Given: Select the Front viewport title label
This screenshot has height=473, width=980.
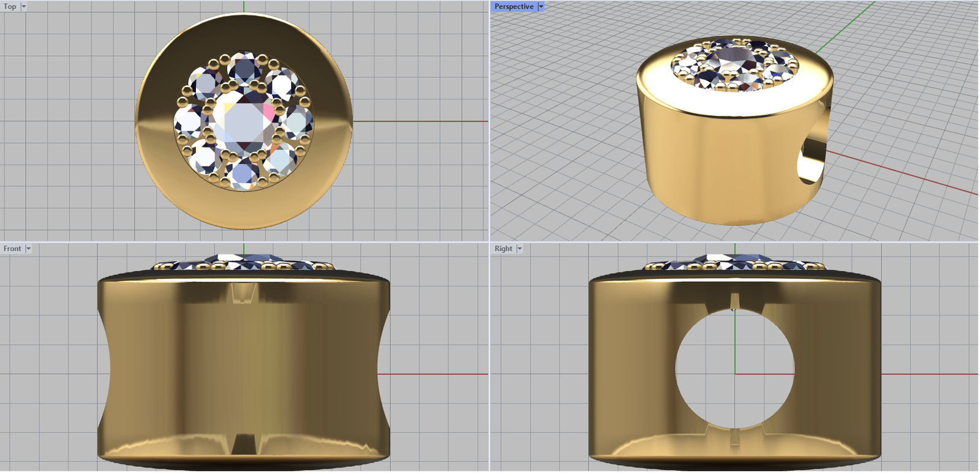Looking at the screenshot, I should 12,249.
